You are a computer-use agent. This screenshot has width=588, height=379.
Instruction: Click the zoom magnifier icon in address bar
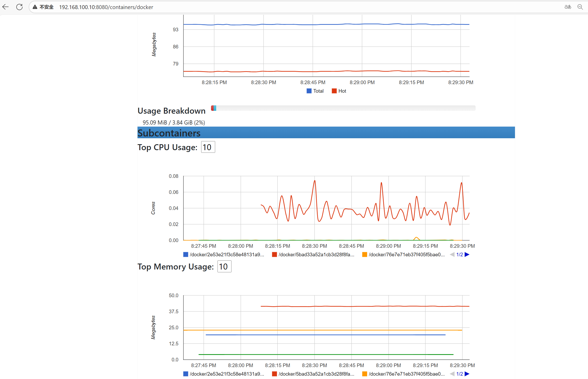[x=580, y=7]
